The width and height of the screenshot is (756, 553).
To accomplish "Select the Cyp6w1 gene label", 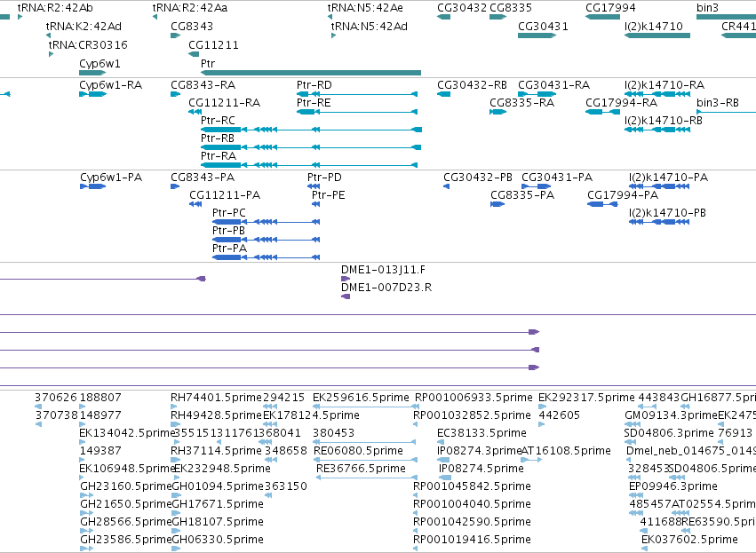I will [99, 64].
